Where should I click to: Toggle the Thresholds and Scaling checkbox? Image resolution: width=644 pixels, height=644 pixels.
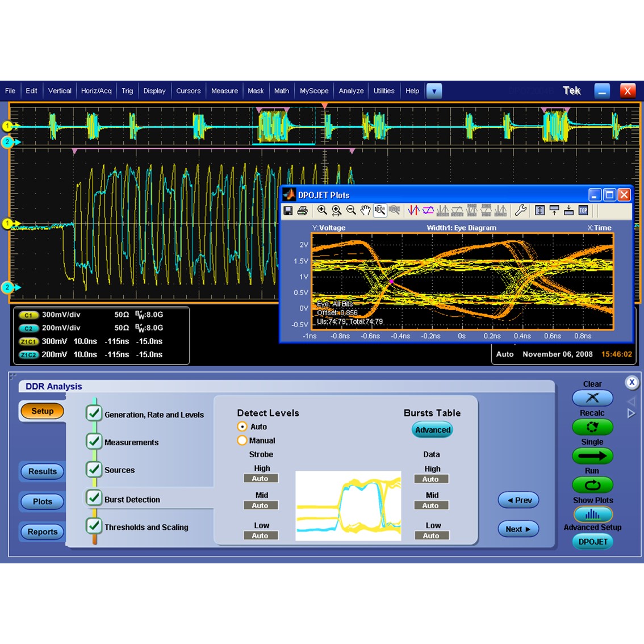pos(94,526)
